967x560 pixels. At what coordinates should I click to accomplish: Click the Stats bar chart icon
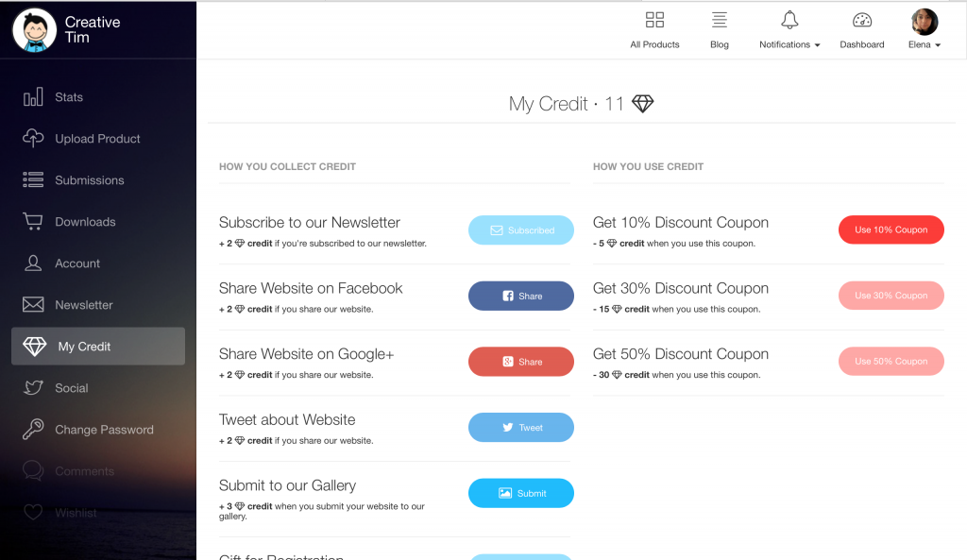33,97
